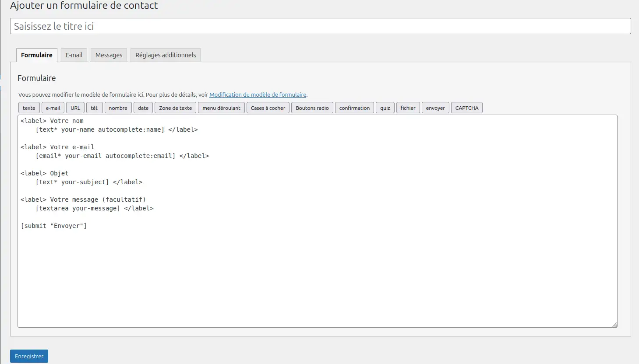Insert a 'menu déroulant' tag
This screenshot has height=364, width=639.
(221, 108)
